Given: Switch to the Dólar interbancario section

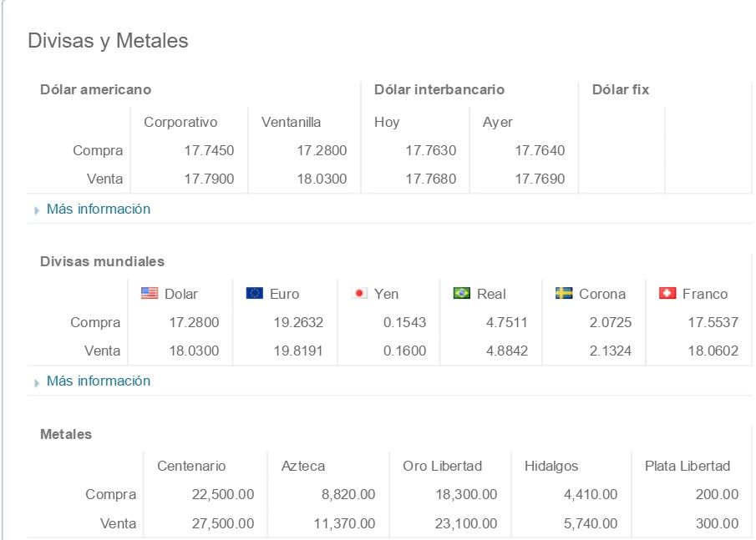Looking at the screenshot, I should [440, 89].
